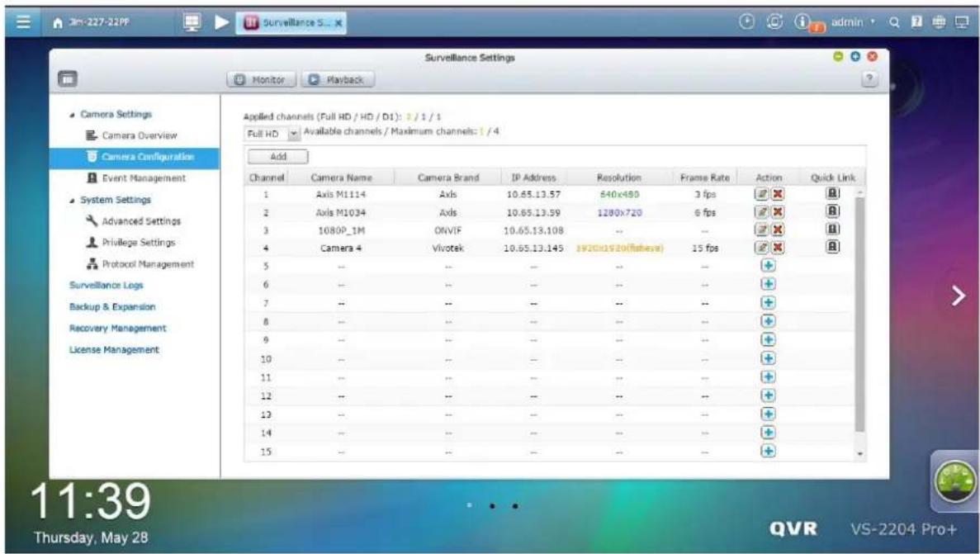The image size is (980, 554).
Task: Toggle the sidebar panel icon
Action: [68, 78]
